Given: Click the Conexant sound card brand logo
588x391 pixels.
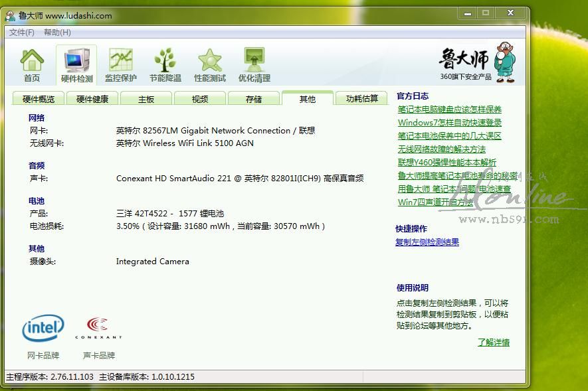Looking at the screenshot, I should pos(98,328).
